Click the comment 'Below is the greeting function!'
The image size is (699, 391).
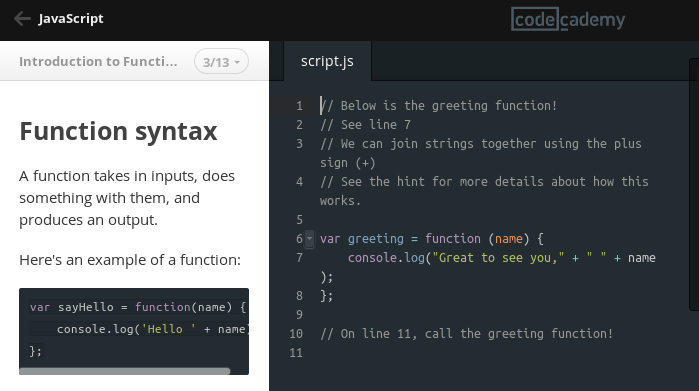pyautogui.click(x=438, y=106)
